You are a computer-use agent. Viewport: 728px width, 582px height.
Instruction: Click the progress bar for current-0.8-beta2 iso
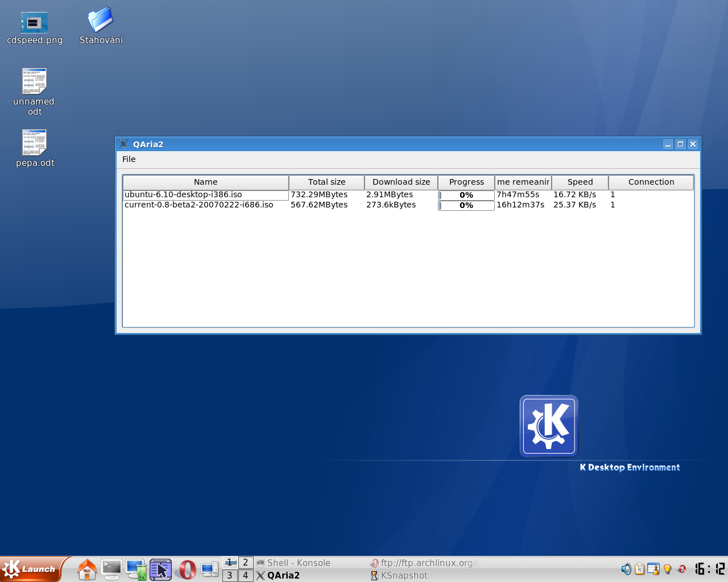[466, 205]
